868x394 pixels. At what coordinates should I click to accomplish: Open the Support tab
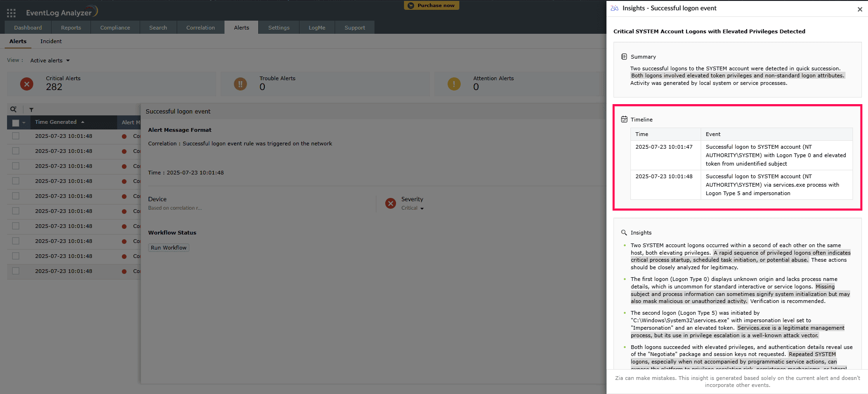(x=355, y=28)
